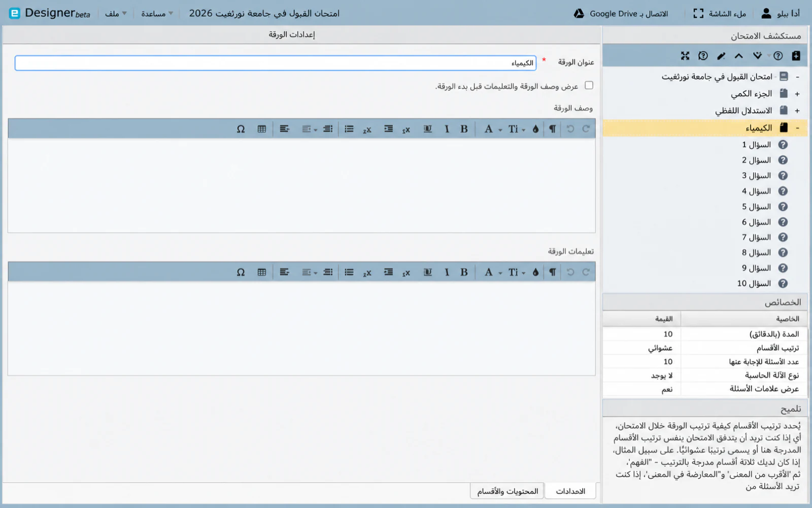
Task: Select السؤال 5 in the exam tree
Action: coord(756,207)
